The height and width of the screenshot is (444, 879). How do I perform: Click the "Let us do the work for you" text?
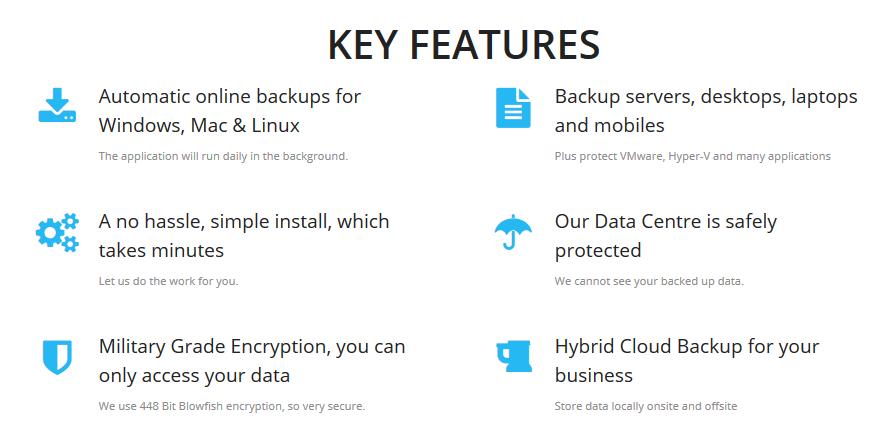[168, 281]
